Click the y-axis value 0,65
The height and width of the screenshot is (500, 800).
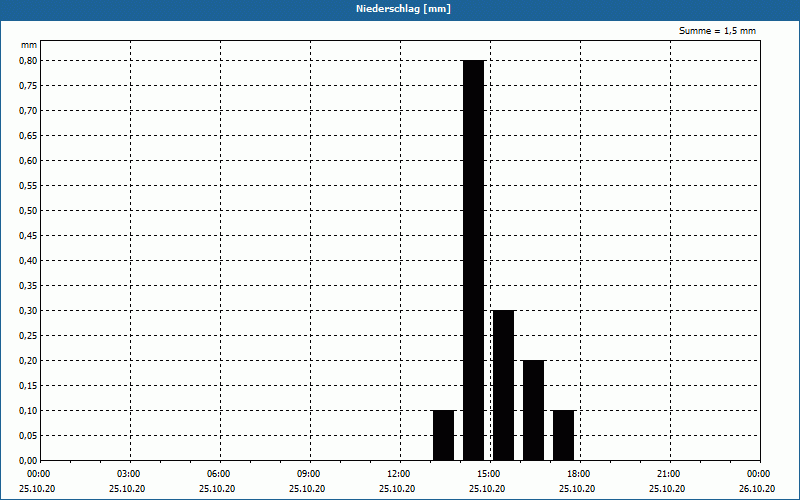pos(28,135)
